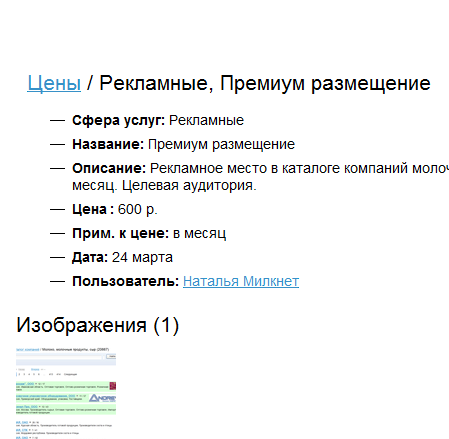Click the Andre logo inside the thumbnail
449x439 pixels.
102,398
